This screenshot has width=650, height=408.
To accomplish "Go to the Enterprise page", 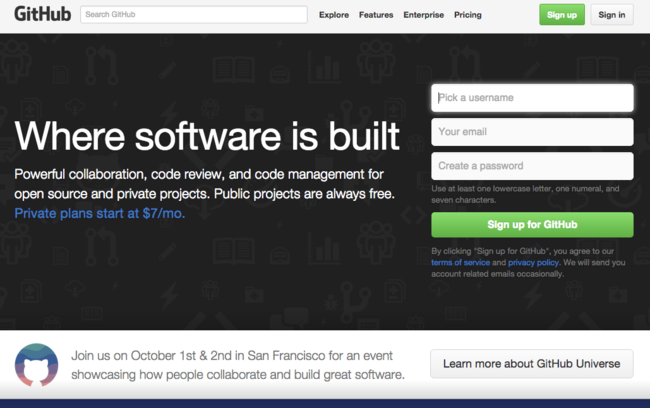I will point(423,15).
